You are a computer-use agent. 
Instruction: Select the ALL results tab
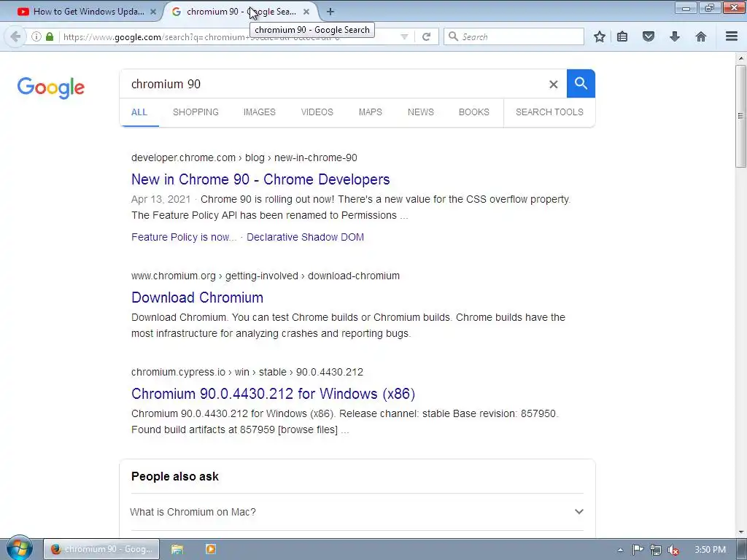139,112
